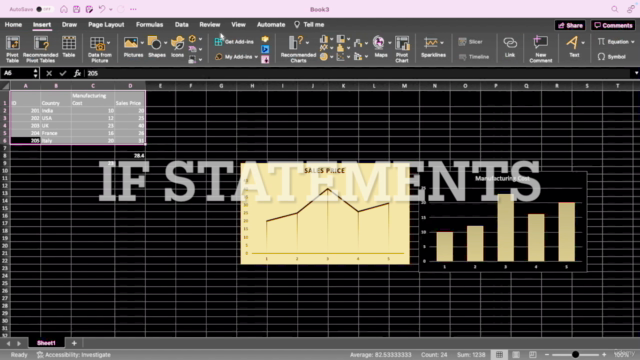The image size is (640, 360).
Task: Click the Data from Picture icon
Action: click(x=97, y=43)
